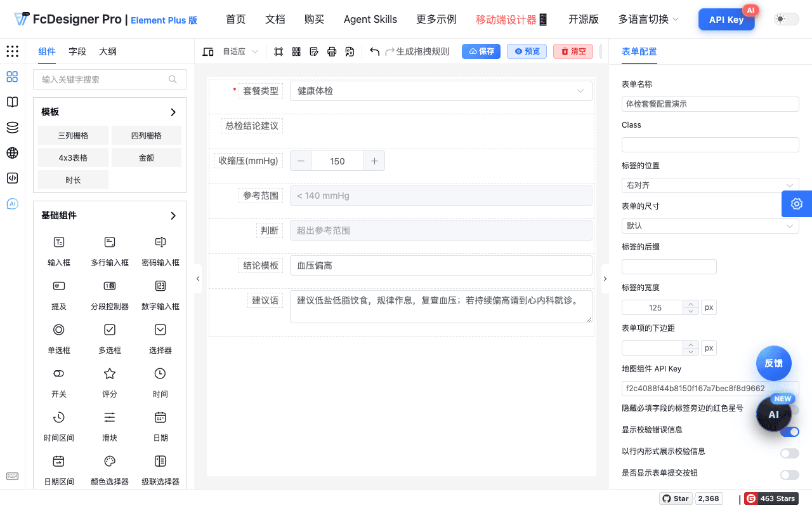Click the 保存 save button
Screen dimensions: 812x508
(x=481, y=51)
